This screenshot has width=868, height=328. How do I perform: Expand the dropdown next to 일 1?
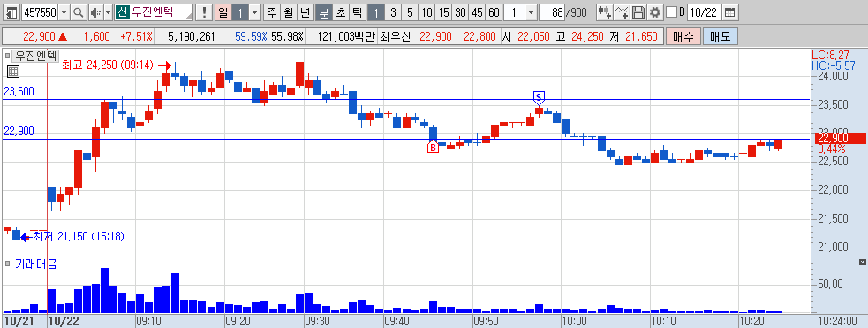(254, 12)
